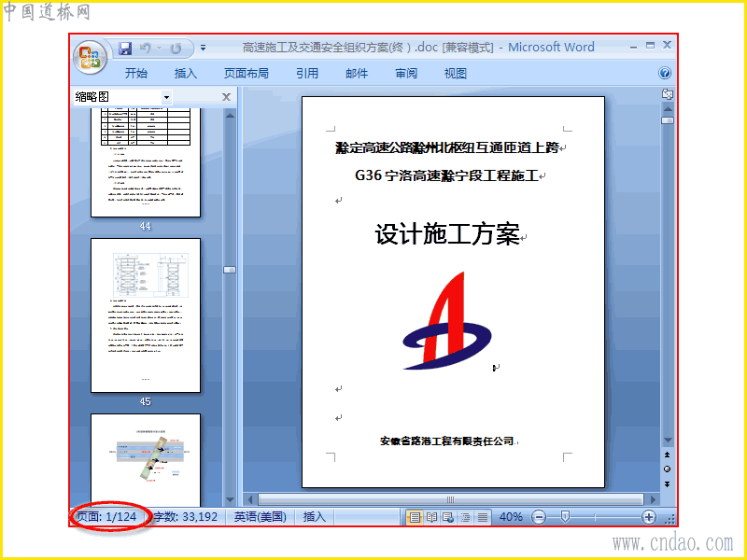
Task: Click the thumbnail pane scroll down arrow
Action: 230,500
